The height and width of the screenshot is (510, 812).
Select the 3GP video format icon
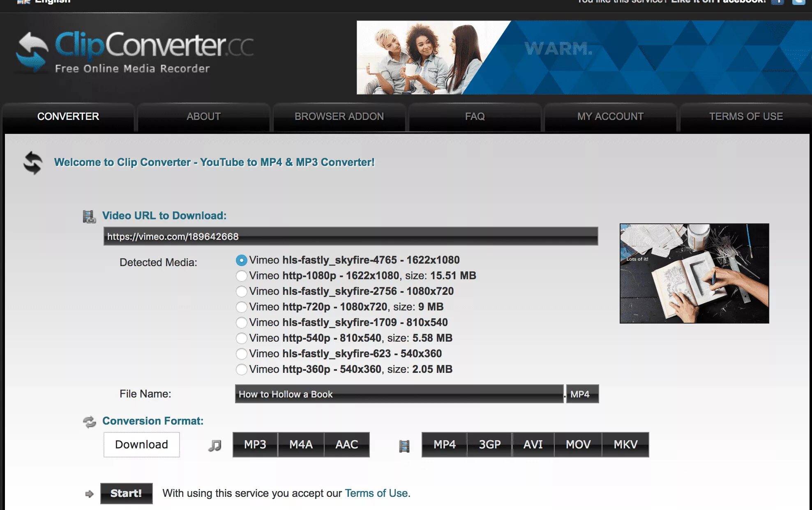(490, 443)
